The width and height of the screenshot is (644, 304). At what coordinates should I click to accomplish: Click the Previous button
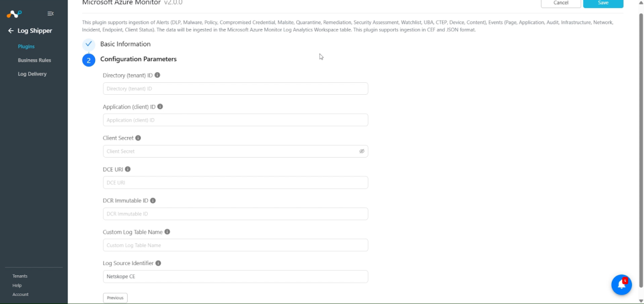[115, 298]
